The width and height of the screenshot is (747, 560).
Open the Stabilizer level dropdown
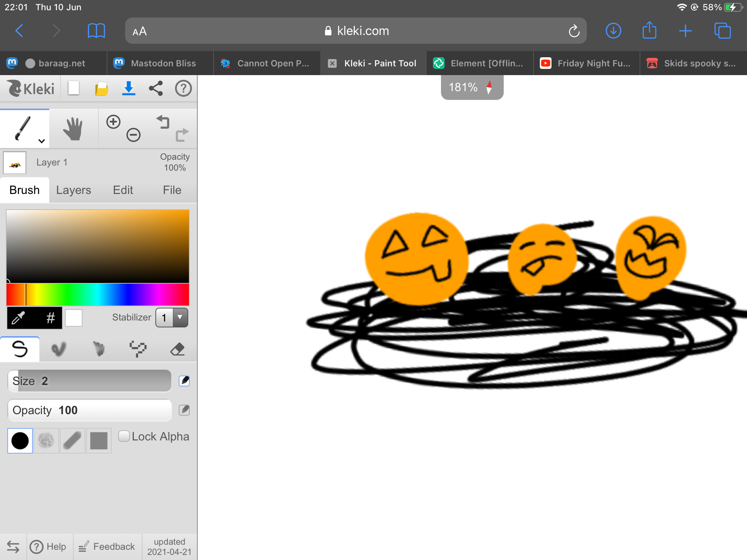[x=172, y=318]
